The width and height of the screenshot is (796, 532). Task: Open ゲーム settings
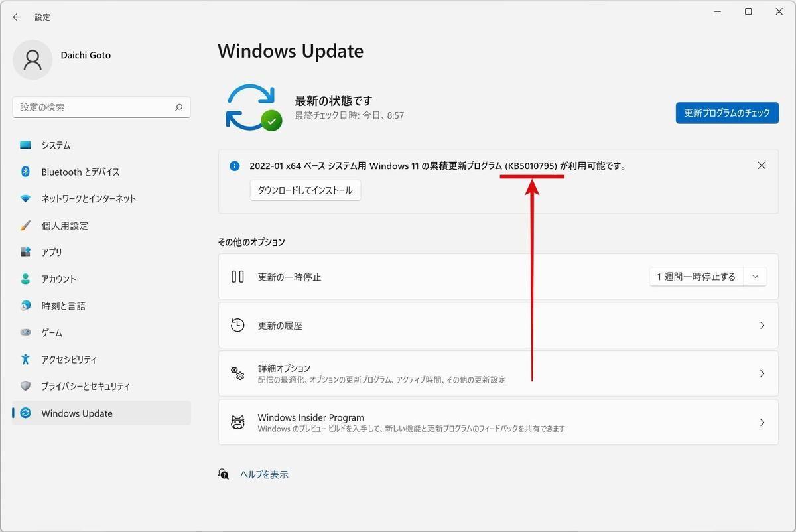101,332
